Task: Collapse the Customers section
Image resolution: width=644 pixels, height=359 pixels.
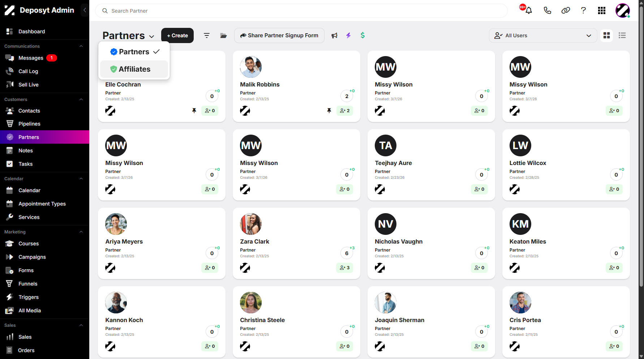Action: click(x=81, y=100)
